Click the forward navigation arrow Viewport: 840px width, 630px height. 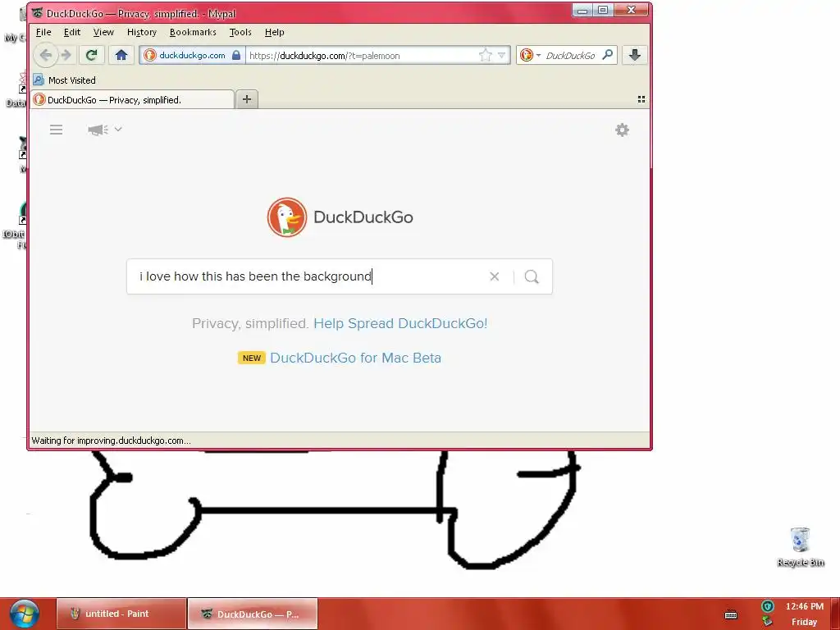(66, 55)
